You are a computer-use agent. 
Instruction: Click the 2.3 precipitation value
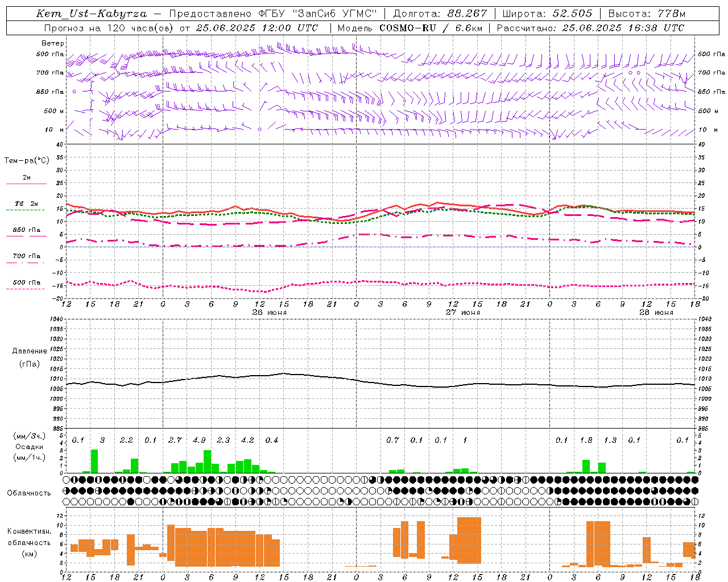tap(224, 440)
